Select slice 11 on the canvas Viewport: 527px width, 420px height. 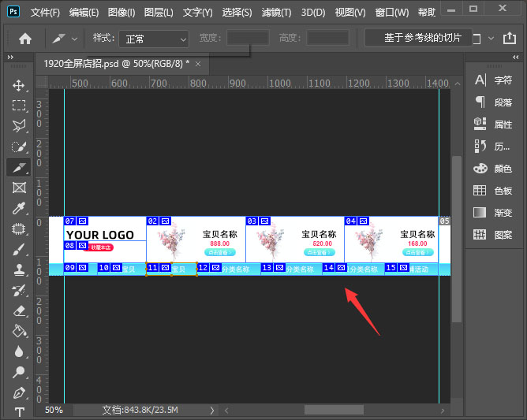[171, 269]
